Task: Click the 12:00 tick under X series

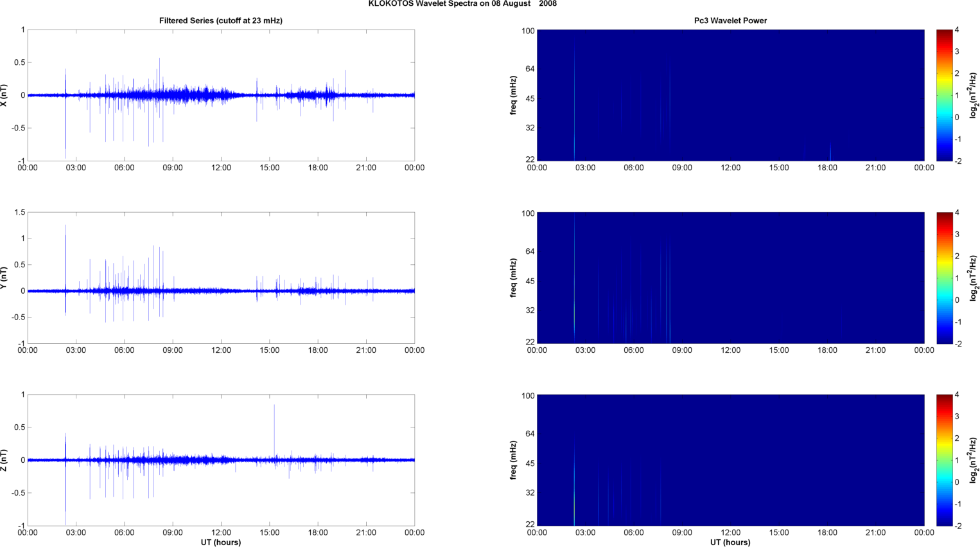Action: (x=221, y=168)
